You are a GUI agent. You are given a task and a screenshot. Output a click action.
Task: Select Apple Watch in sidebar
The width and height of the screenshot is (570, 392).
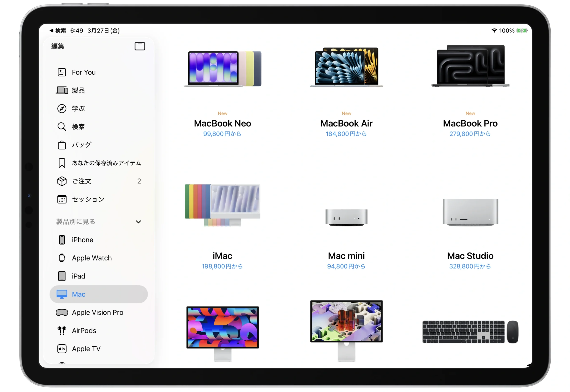(x=92, y=258)
